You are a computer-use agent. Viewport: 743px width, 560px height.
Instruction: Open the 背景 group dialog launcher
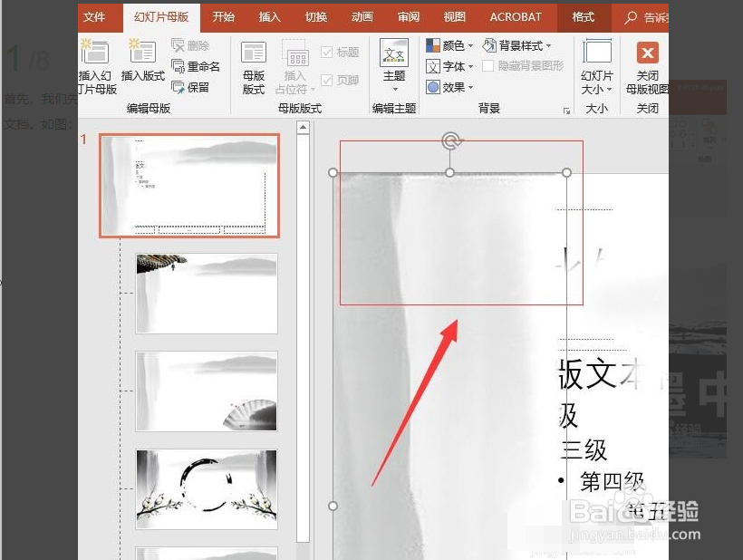click(x=566, y=111)
